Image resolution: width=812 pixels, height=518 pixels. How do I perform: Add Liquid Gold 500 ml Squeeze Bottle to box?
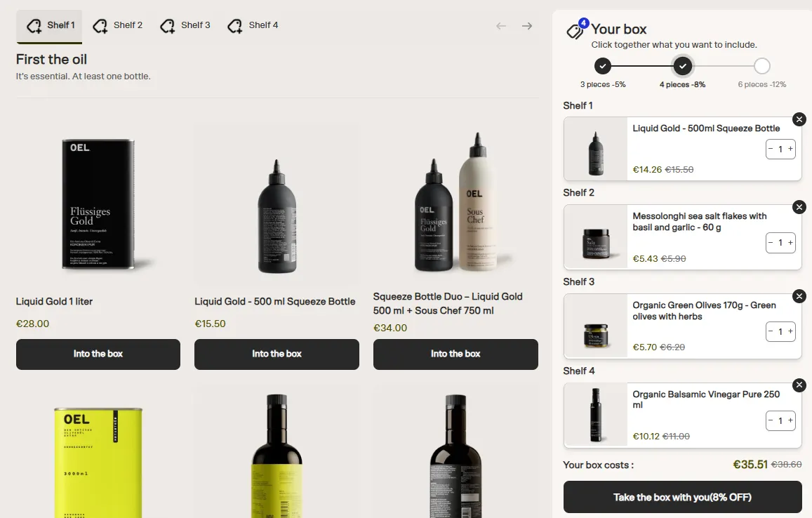click(x=277, y=354)
